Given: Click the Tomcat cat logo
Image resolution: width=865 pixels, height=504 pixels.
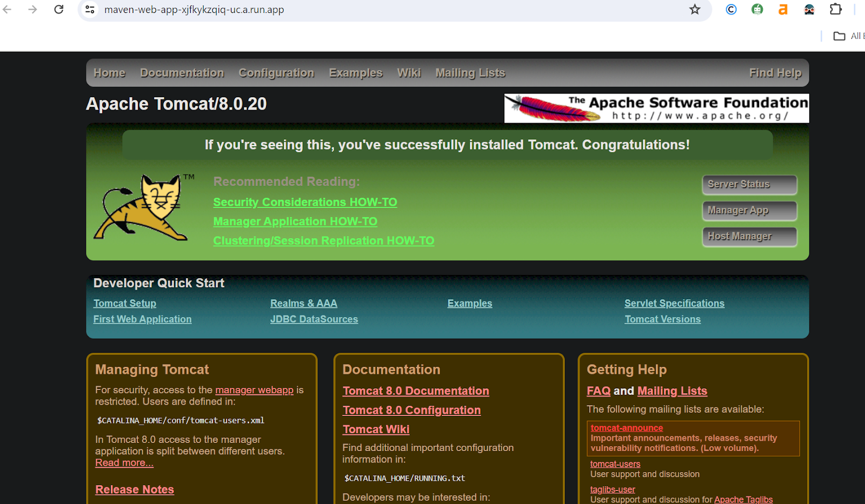Looking at the screenshot, I should pyautogui.click(x=143, y=207).
